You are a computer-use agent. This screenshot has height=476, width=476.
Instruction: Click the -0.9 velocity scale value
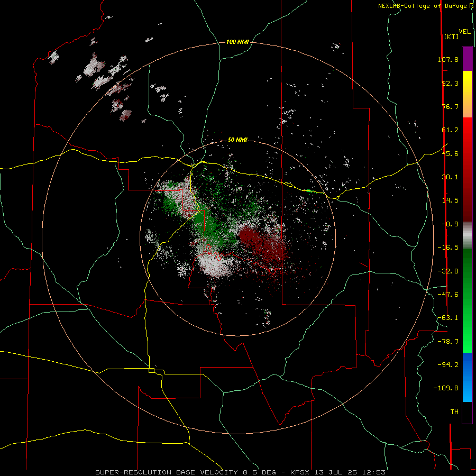450,224
